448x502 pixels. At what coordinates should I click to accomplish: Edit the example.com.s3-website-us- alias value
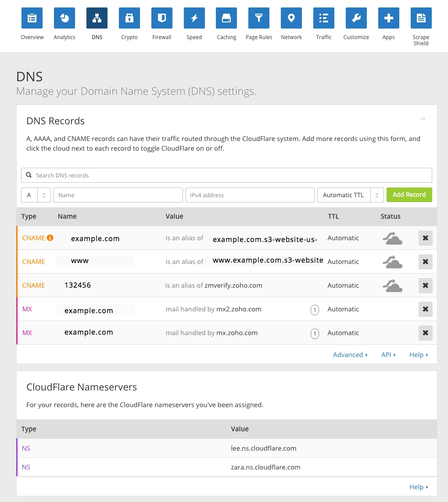tap(265, 239)
